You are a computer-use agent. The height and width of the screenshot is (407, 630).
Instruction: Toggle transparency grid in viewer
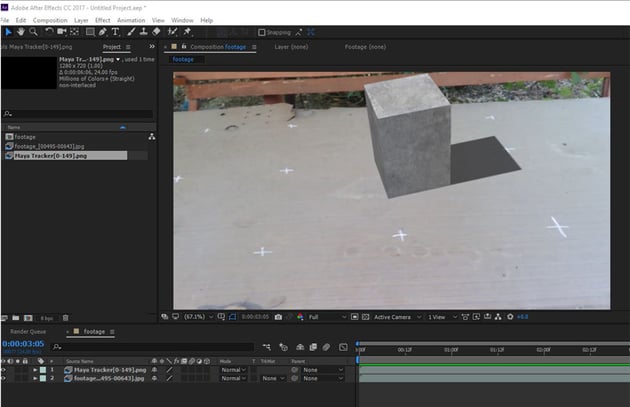tap(365, 317)
